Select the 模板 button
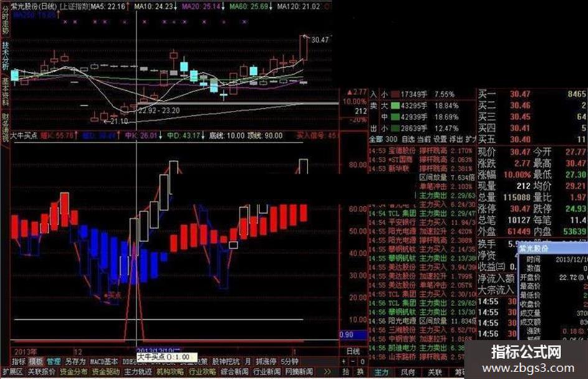 pos(36,362)
